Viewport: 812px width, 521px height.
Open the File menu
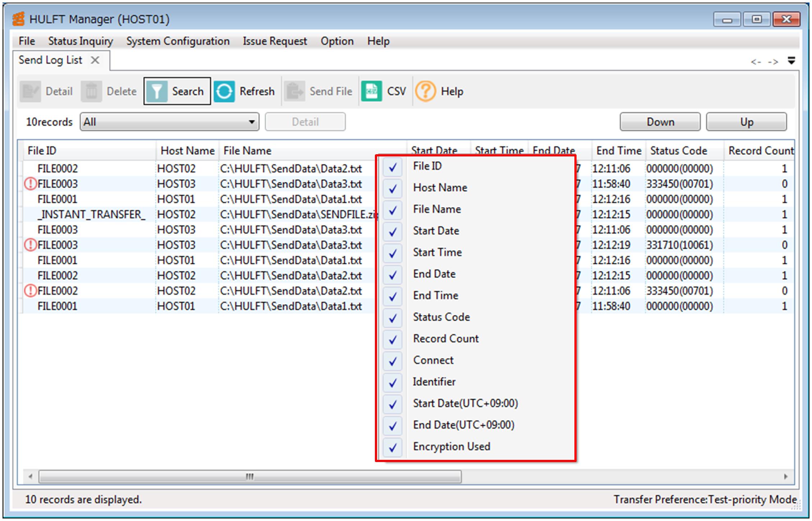click(x=27, y=41)
